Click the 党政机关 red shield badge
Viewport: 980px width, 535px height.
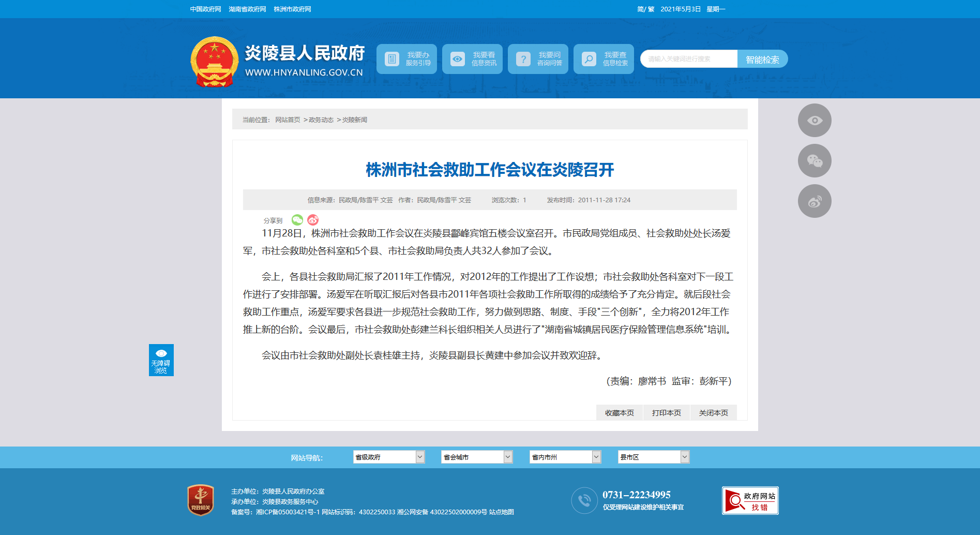pyautogui.click(x=201, y=500)
